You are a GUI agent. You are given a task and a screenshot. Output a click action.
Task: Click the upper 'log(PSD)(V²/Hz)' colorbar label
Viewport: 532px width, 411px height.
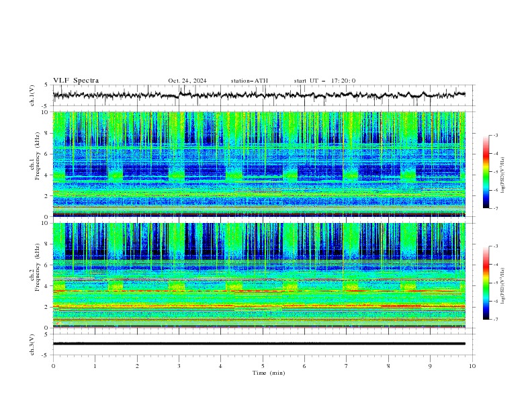503,175
